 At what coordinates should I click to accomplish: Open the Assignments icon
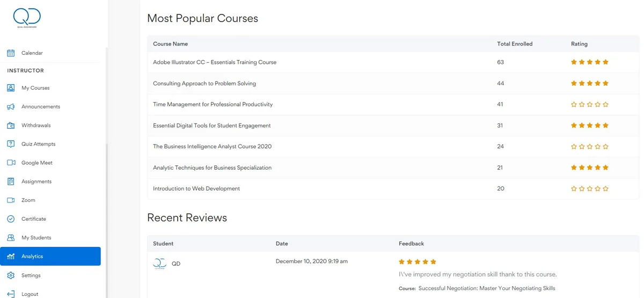coord(11,181)
